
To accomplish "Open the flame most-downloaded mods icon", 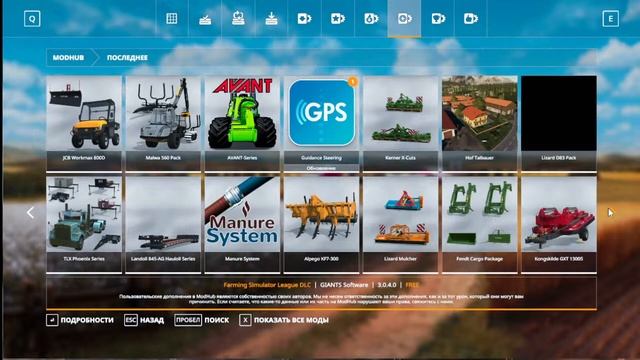I will (371, 18).
